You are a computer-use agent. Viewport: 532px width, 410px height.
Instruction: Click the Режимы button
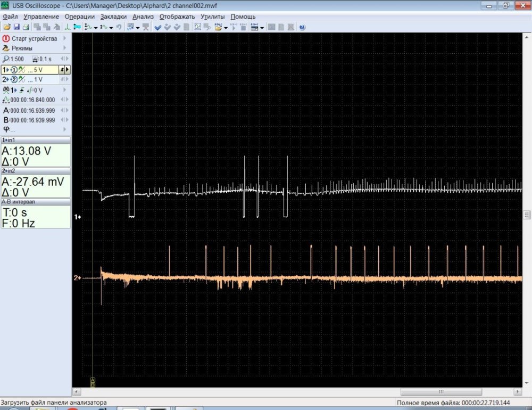tap(22, 48)
